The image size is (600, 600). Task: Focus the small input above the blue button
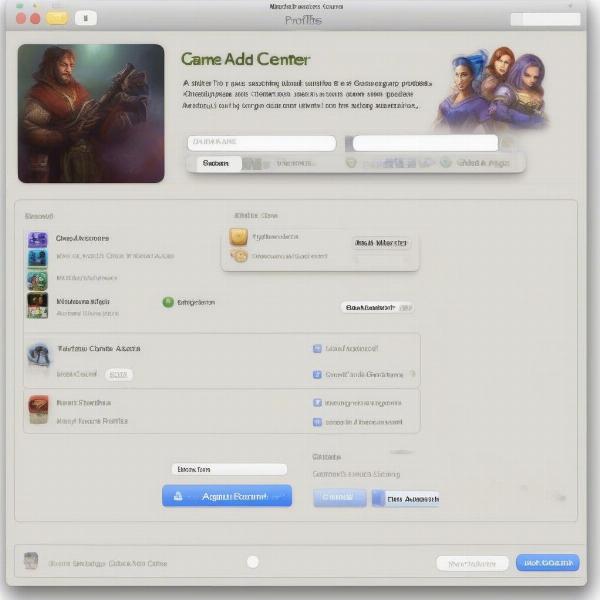point(229,469)
